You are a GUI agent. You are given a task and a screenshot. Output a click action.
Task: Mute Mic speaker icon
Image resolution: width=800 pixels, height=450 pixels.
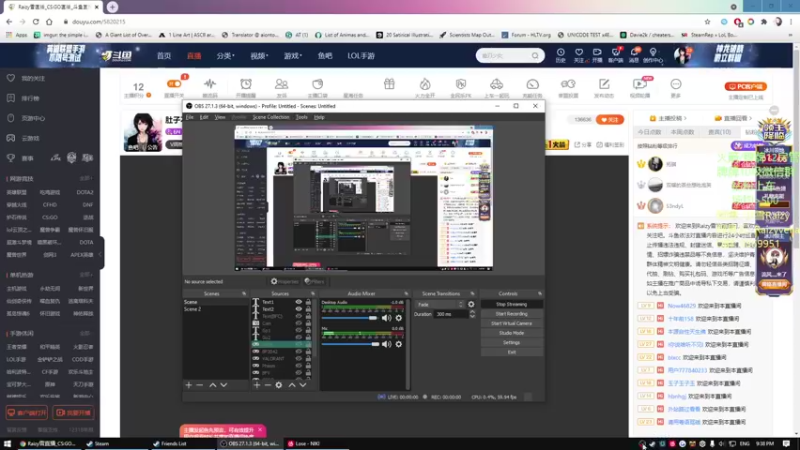pos(386,344)
